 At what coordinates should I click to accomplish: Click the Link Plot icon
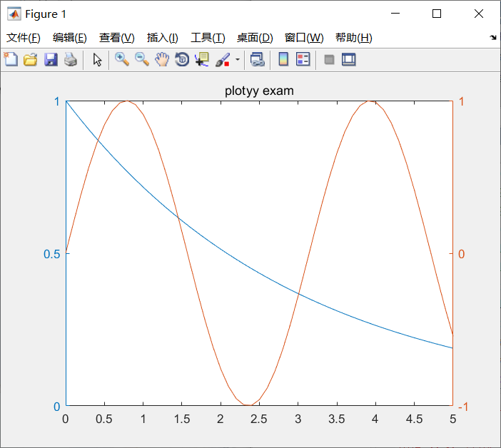coord(258,59)
